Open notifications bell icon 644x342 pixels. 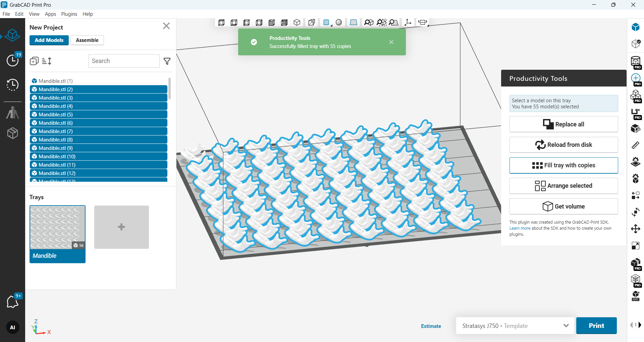coord(13,302)
